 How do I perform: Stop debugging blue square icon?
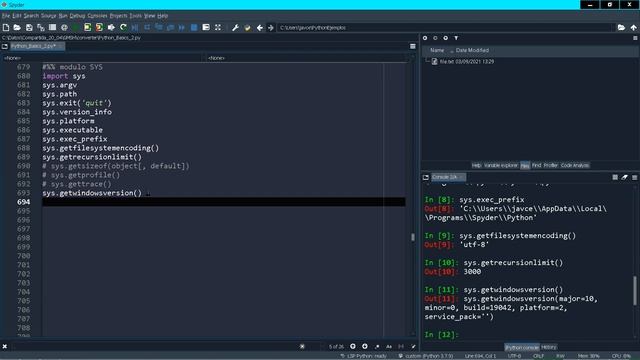[194, 27]
